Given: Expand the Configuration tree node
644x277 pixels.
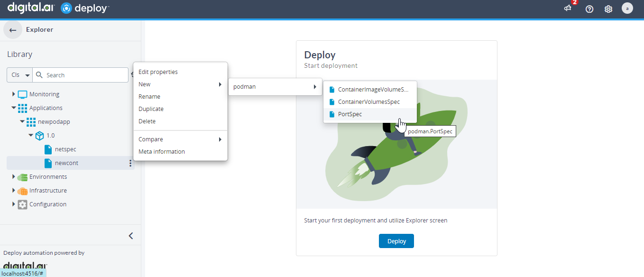Looking at the screenshot, I should click(14, 204).
